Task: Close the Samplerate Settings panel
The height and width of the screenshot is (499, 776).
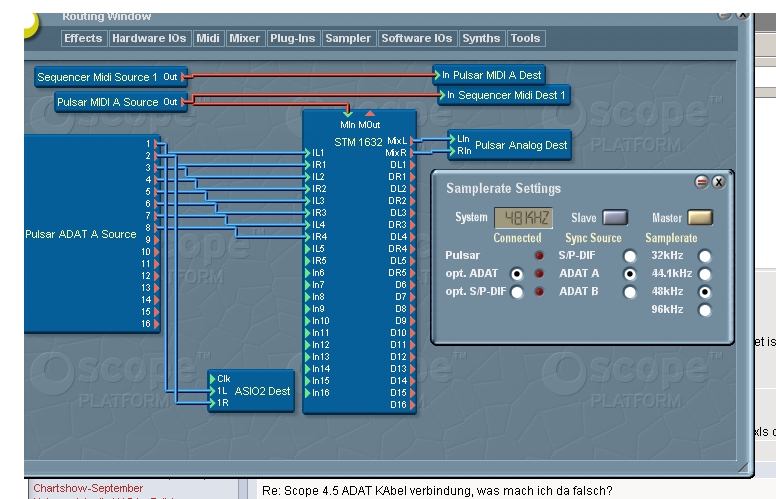Action: (719, 182)
